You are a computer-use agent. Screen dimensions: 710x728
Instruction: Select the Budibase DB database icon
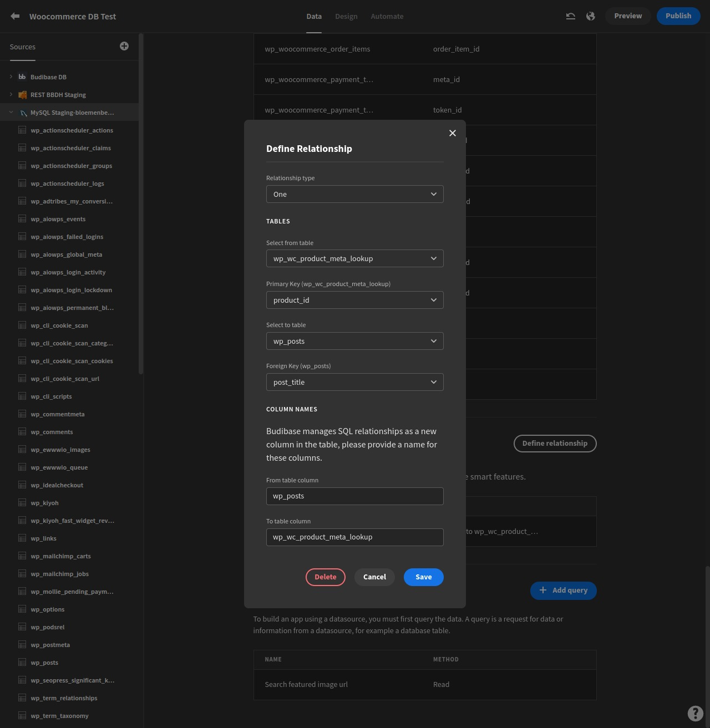(x=22, y=77)
